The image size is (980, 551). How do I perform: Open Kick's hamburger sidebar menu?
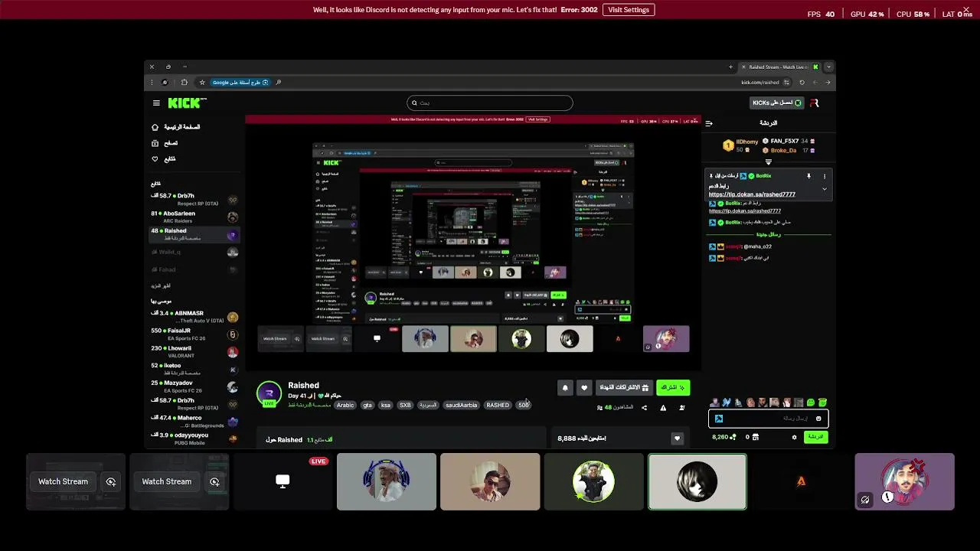(x=156, y=103)
